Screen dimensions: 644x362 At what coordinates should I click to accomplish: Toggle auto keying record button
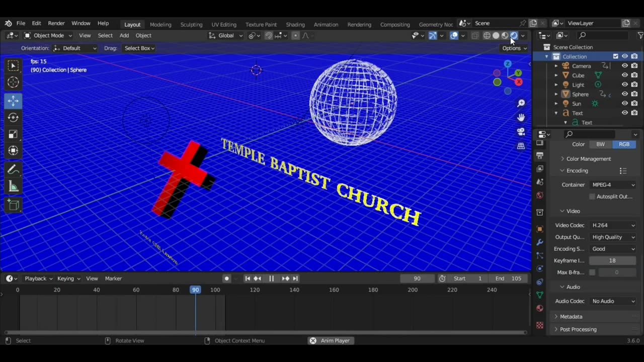click(x=227, y=279)
